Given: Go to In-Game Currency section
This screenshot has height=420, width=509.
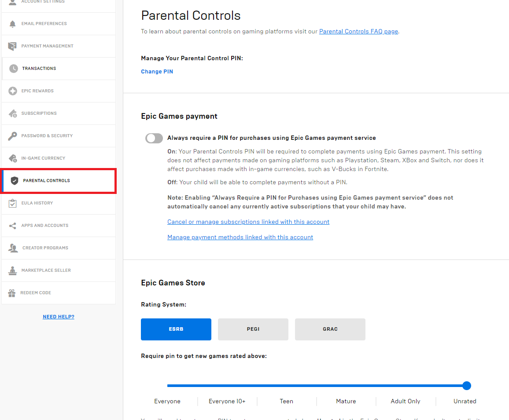Looking at the screenshot, I should click(x=43, y=158).
